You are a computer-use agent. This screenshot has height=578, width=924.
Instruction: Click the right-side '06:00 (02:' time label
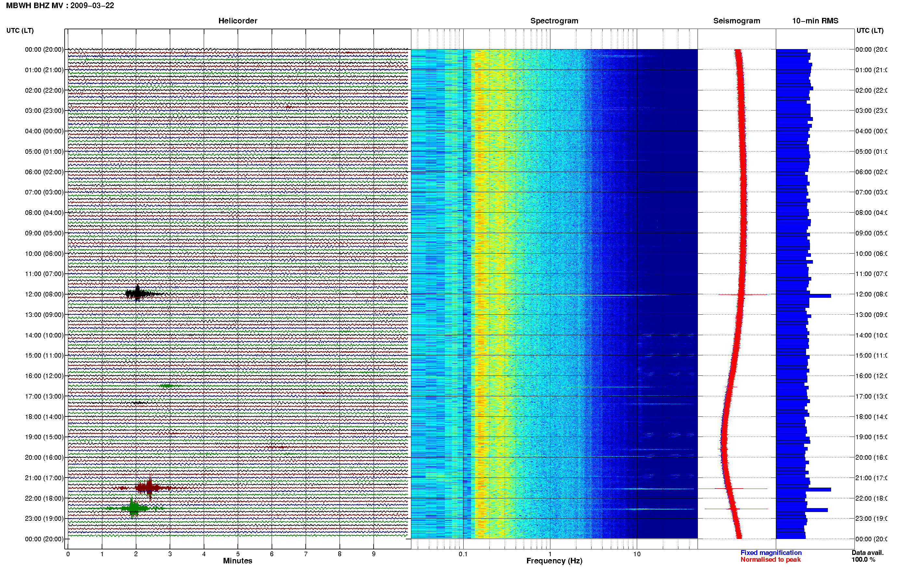(871, 172)
